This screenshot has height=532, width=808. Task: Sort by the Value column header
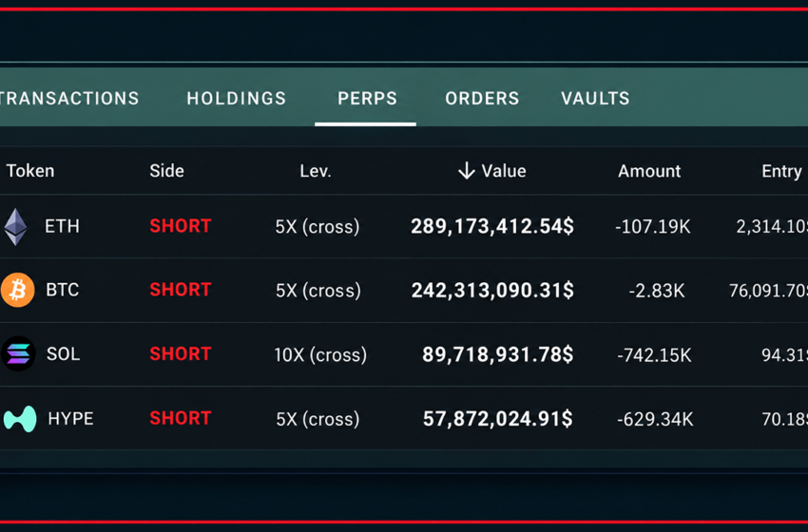tap(504, 170)
